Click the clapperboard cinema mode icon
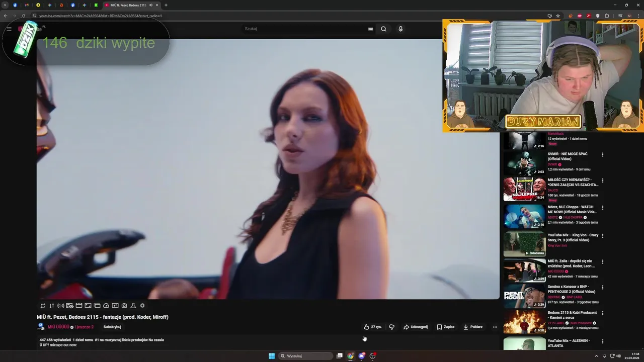This screenshot has width=644, height=362. pos(79,306)
